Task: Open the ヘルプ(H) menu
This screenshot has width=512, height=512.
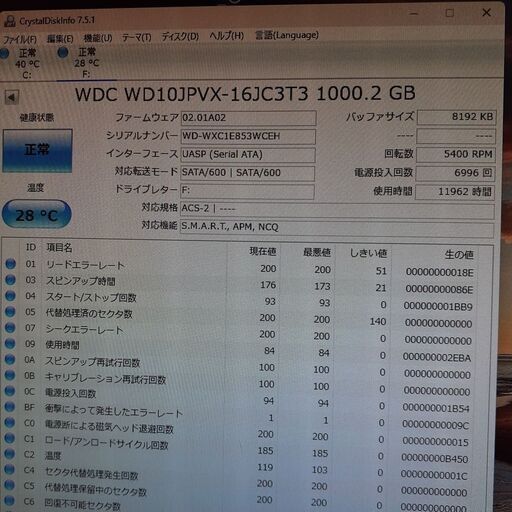Action: [227, 36]
